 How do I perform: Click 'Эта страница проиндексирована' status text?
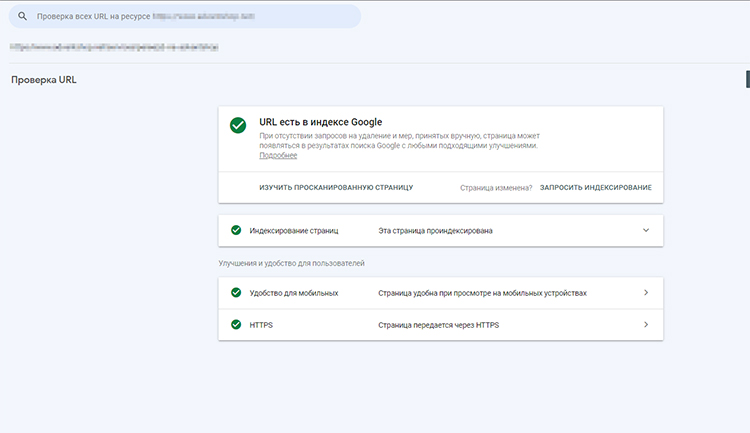(435, 230)
